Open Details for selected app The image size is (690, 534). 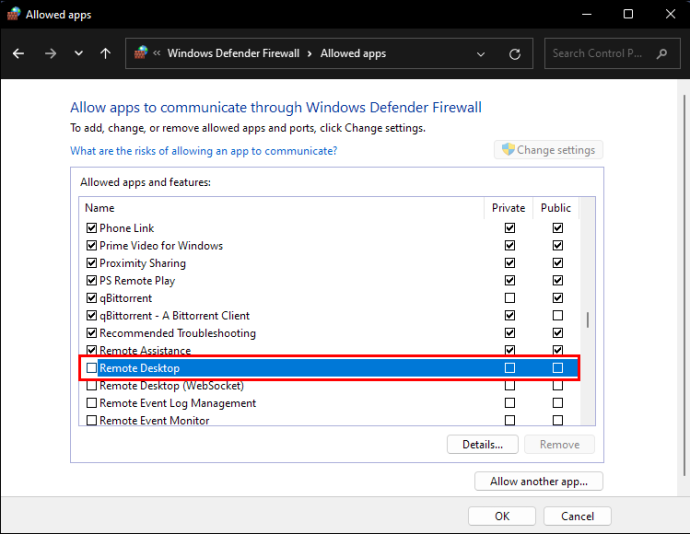482,444
